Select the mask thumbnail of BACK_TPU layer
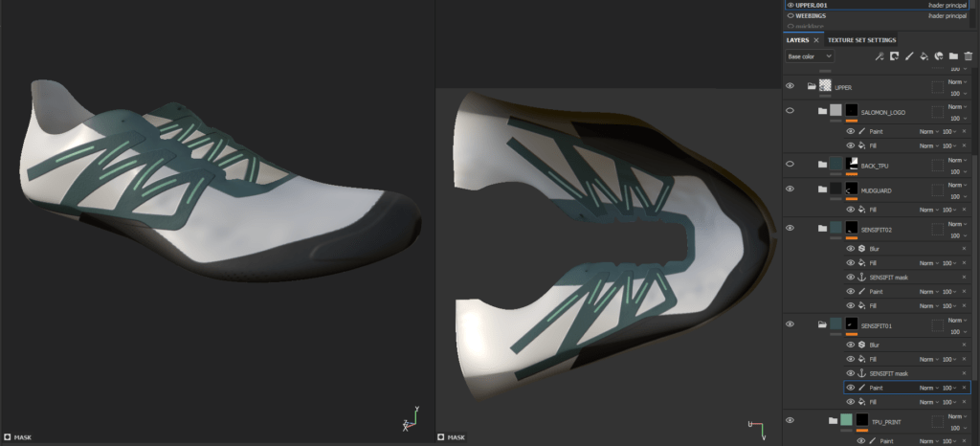This screenshot has width=980, height=446. pos(851,164)
